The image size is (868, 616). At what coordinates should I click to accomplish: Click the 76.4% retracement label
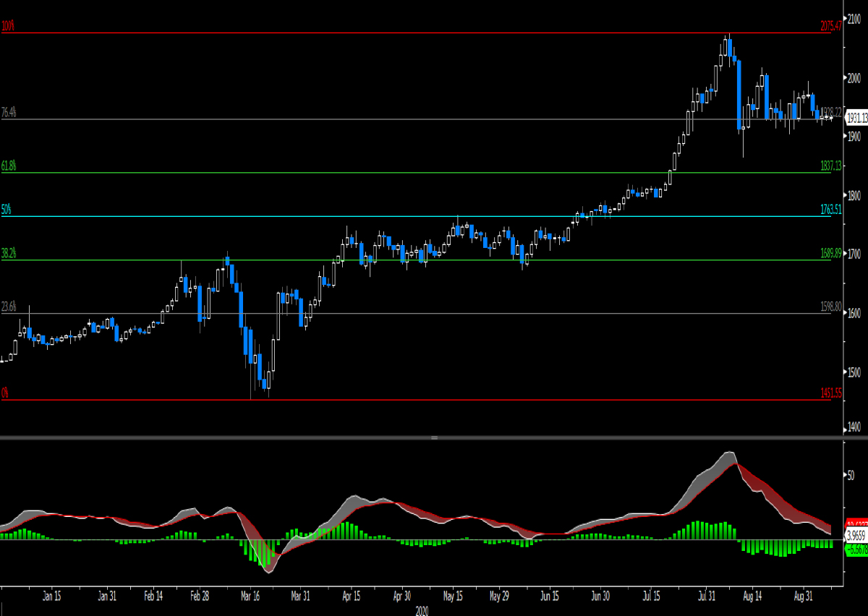(9, 112)
